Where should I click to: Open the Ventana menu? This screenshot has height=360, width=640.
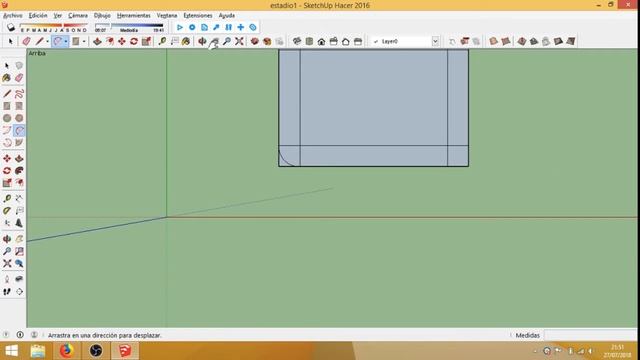click(x=167, y=16)
